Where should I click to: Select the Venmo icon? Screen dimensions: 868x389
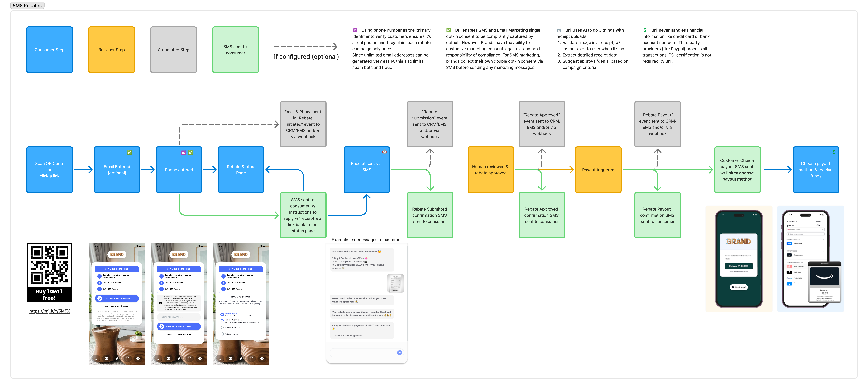point(789,284)
